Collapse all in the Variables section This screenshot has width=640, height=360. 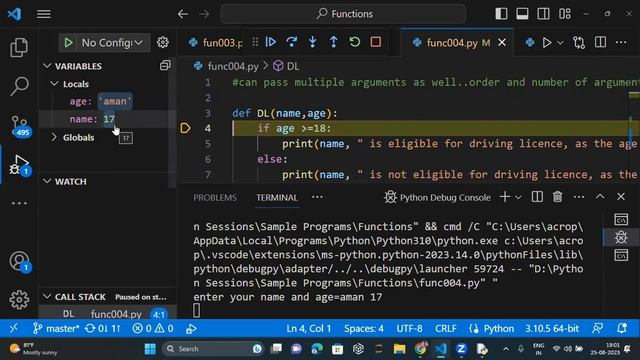(165, 65)
